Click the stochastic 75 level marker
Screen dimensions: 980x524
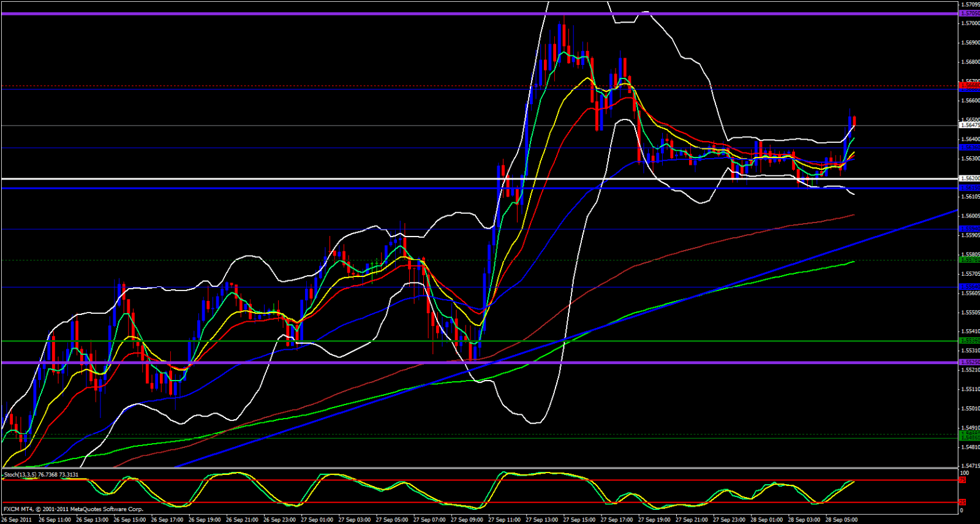tap(962, 480)
